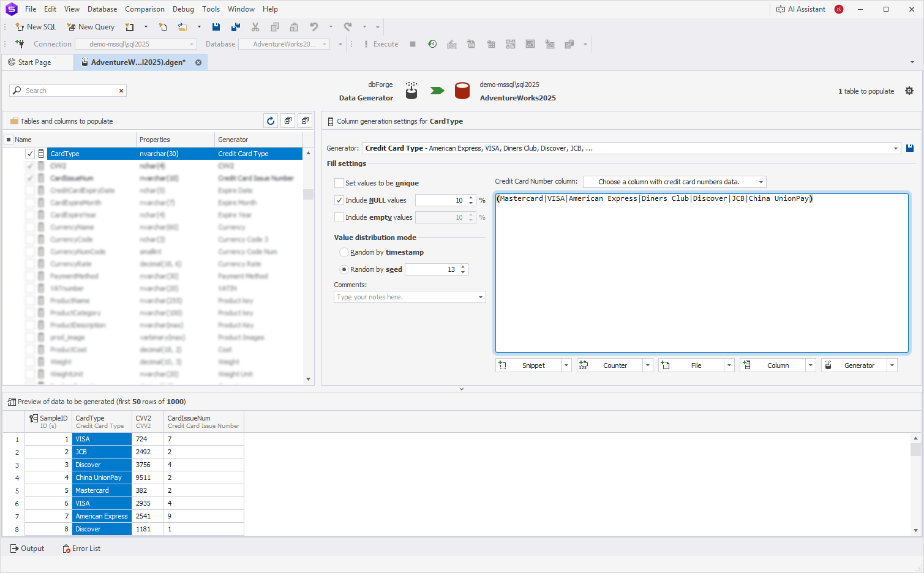Viewport: 924px width, 573px height.
Task: Click the Snippet button
Action: [528, 365]
